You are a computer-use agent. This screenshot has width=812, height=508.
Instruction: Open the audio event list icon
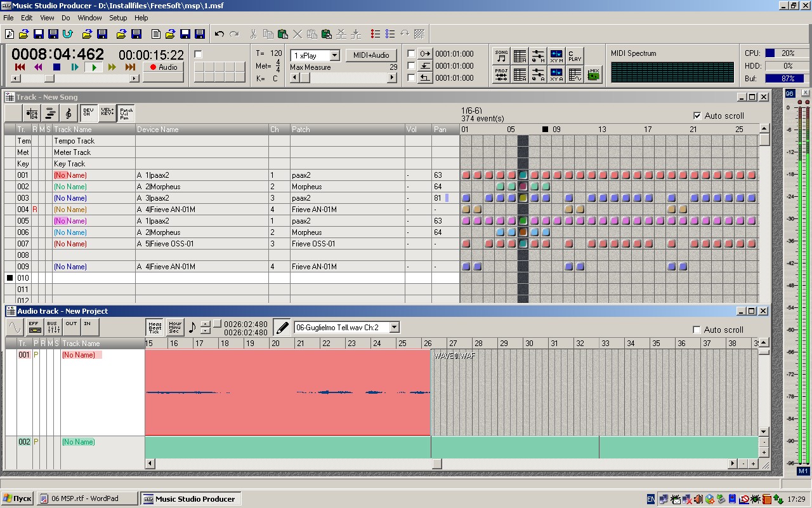click(x=520, y=75)
